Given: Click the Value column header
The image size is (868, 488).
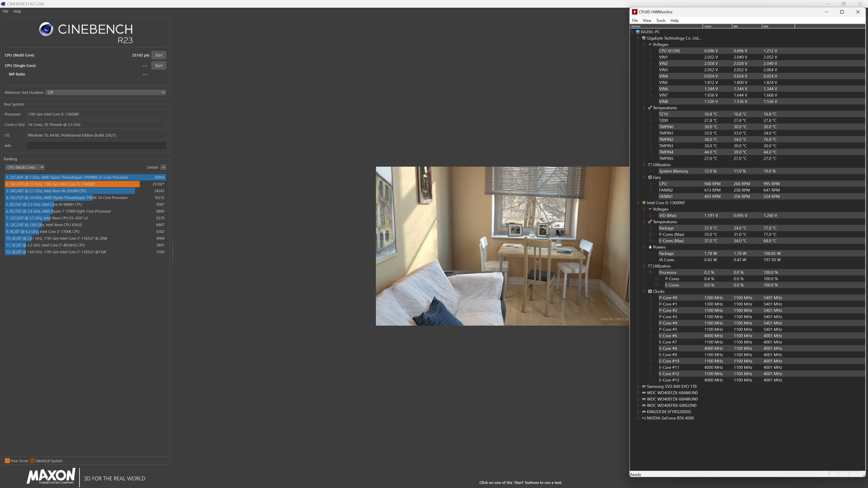Looking at the screenshot, I should point(717,26).
